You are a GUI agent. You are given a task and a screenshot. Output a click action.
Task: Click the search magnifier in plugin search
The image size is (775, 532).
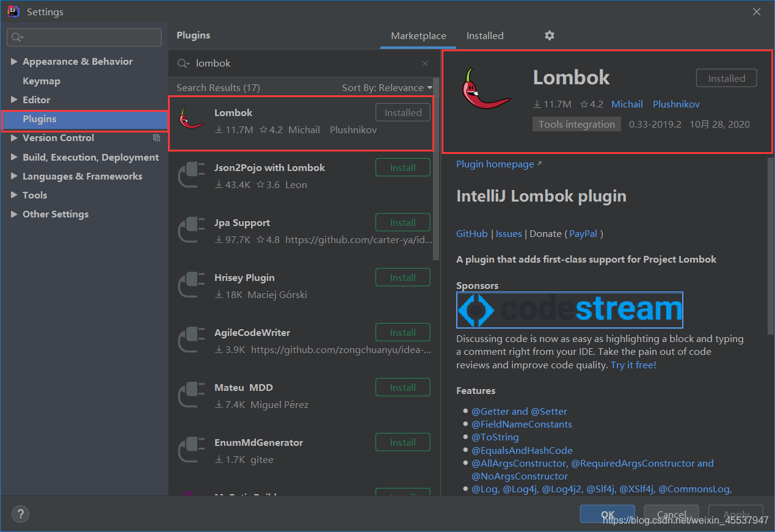(x=183, y=64)
